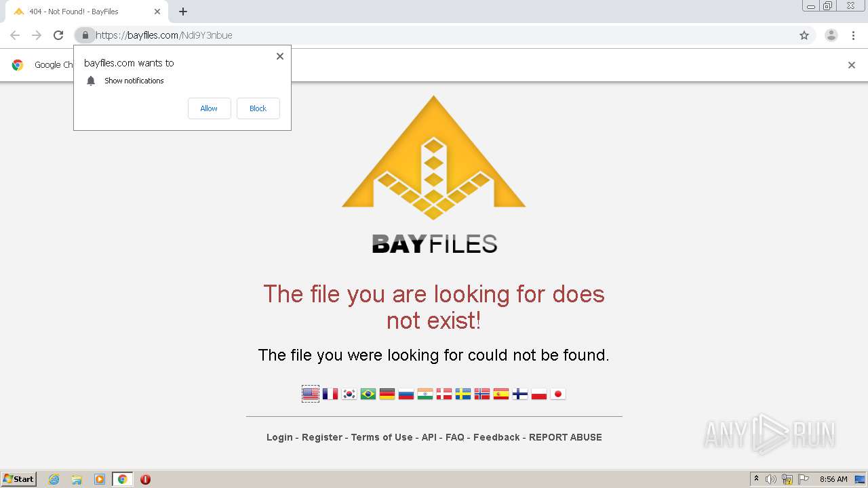Close the Google Chrome info bar

[852, 65]
